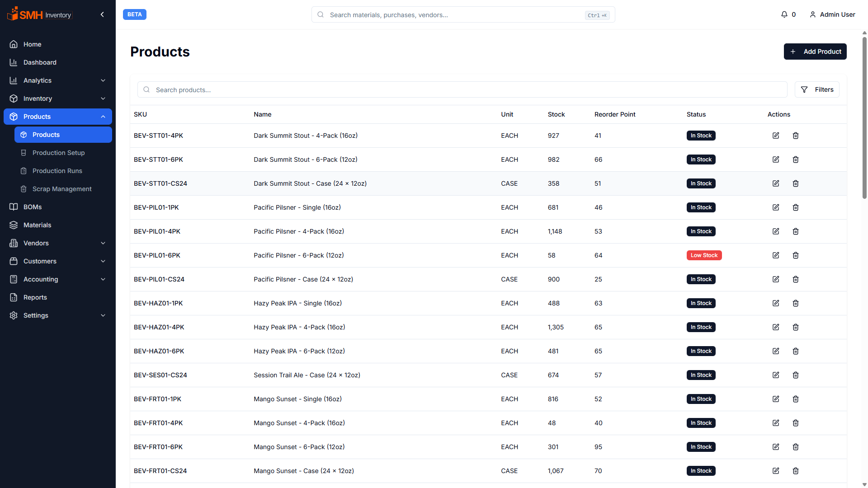The width and height of the screenshot is (868, 488).
Task: Delete Dark Summit Stout Case product
Action: pos(796,183)
